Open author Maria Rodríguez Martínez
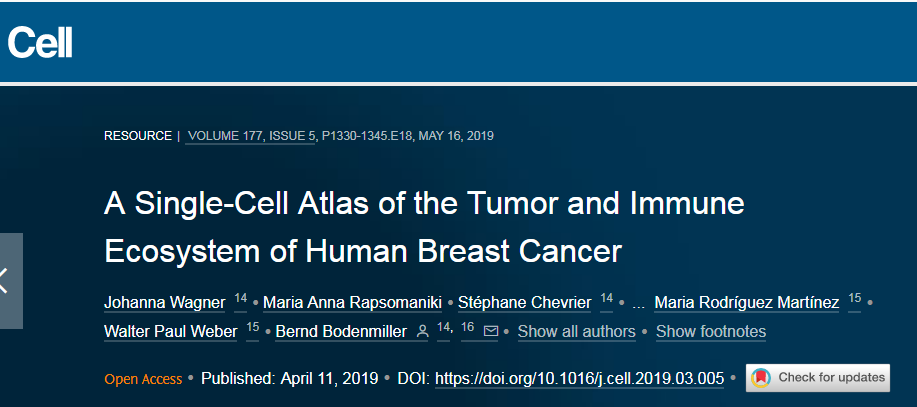Image resolution: width=917 pixels, height=407 pixels. (x=747, y=303)
